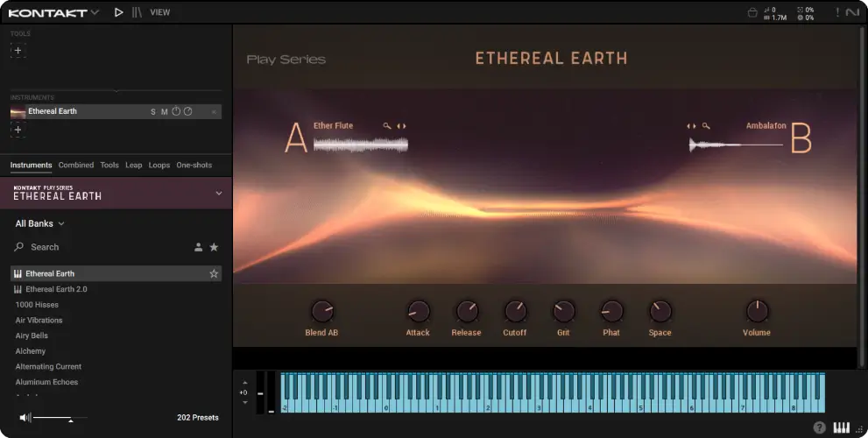Image resolution: width=868 pixels, height=438 pixels.
Task: Adjust the preset preview volume slider
Action: [x=60, y=418]
